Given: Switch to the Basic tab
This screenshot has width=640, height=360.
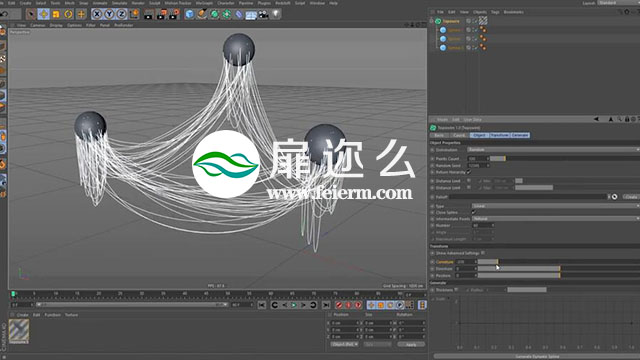Looking at the screenshot, I should click(439, 135).
